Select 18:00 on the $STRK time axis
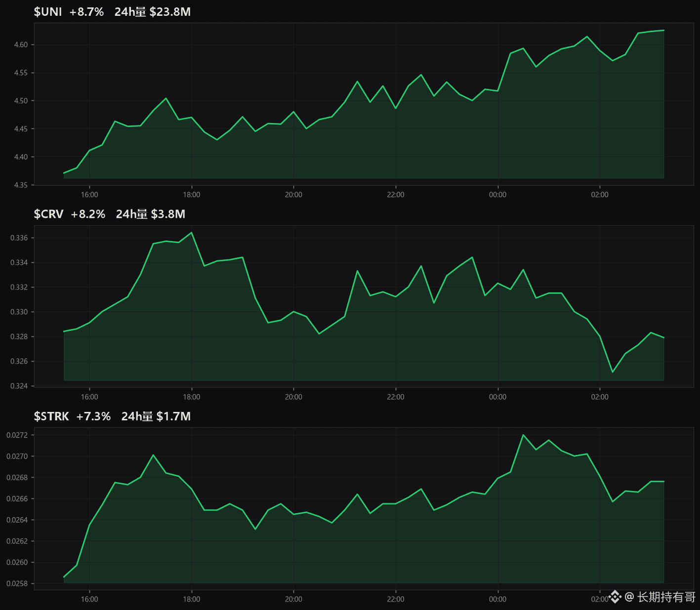The image size is (700, 610). tap(192, 599)
